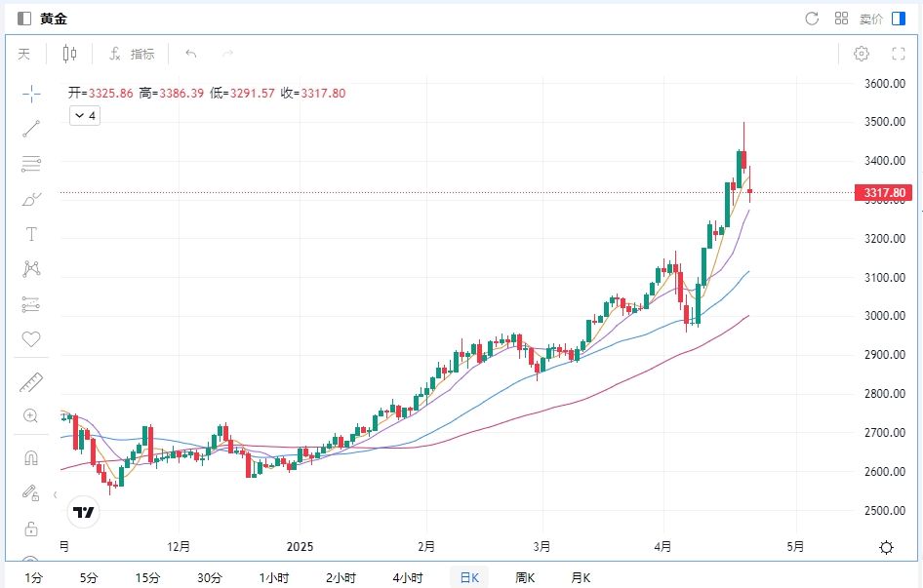This screenshot has width=923, height=588.
Task: Select the crosshair cursor tool
Action: [x=31, y=94]
